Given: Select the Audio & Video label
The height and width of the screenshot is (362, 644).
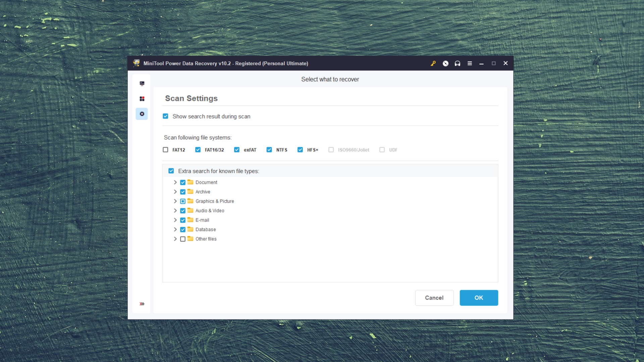Looking at the screenshot, I should point(210,210).
